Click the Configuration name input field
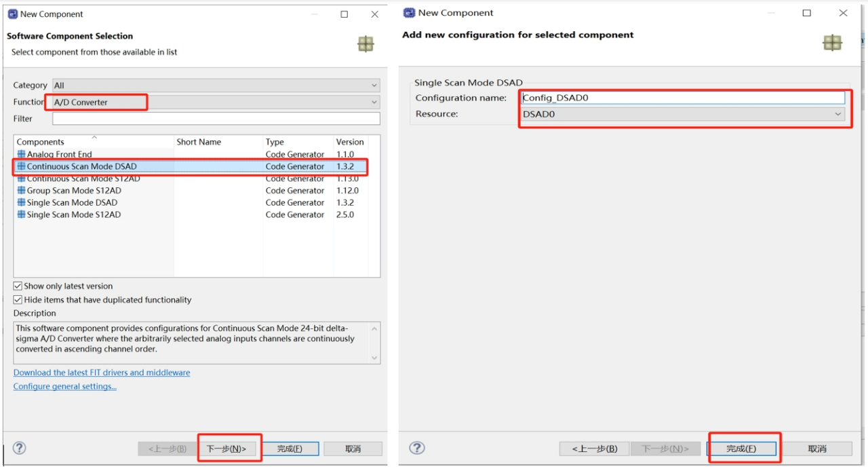The height and width of the screenshot is (469, 868). [683, 98]
